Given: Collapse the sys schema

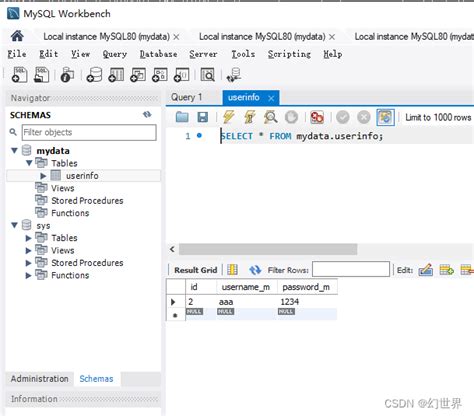Looking at the screenshot, I should [14, 225].
